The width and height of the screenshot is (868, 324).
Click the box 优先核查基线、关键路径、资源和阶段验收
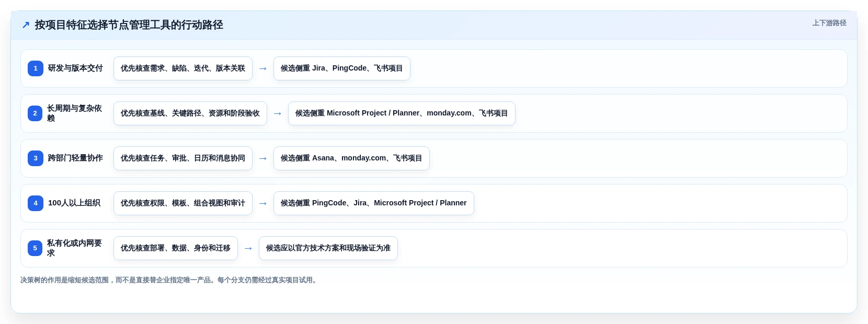[190, 113]
